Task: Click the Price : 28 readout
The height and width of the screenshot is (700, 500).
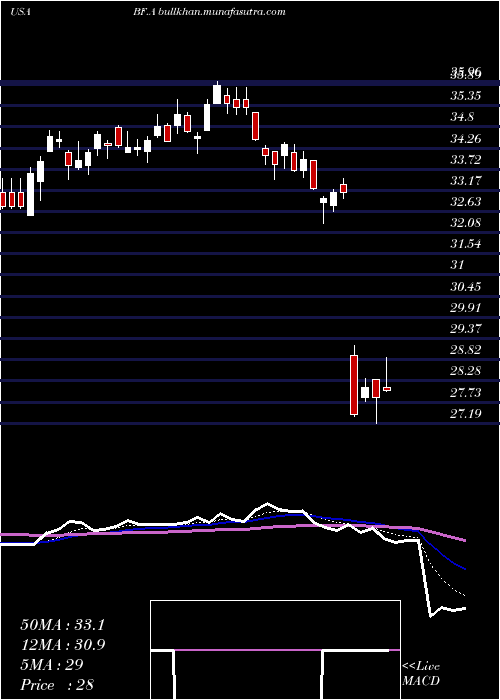Action: (57, 685)
